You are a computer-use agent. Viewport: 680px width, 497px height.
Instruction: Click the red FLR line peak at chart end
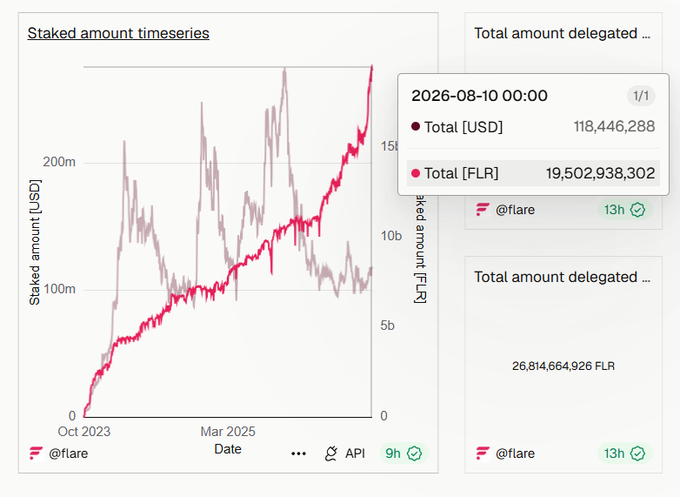tap(372, 67)
